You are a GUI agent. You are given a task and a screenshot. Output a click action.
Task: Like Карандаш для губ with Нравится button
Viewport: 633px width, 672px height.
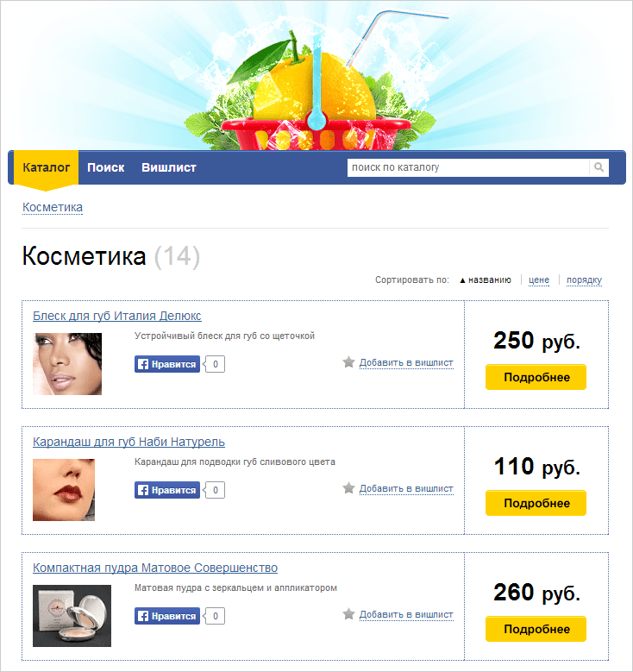[167, 490]
